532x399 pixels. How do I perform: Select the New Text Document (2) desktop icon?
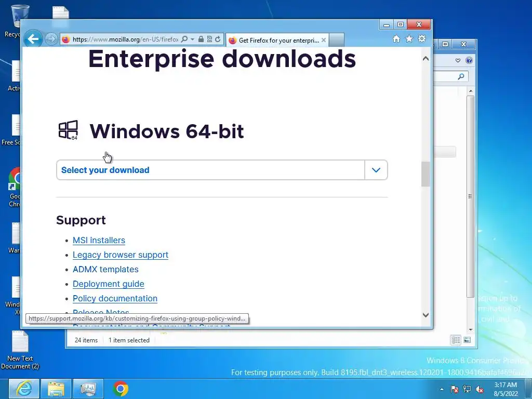tap(20, 350)
